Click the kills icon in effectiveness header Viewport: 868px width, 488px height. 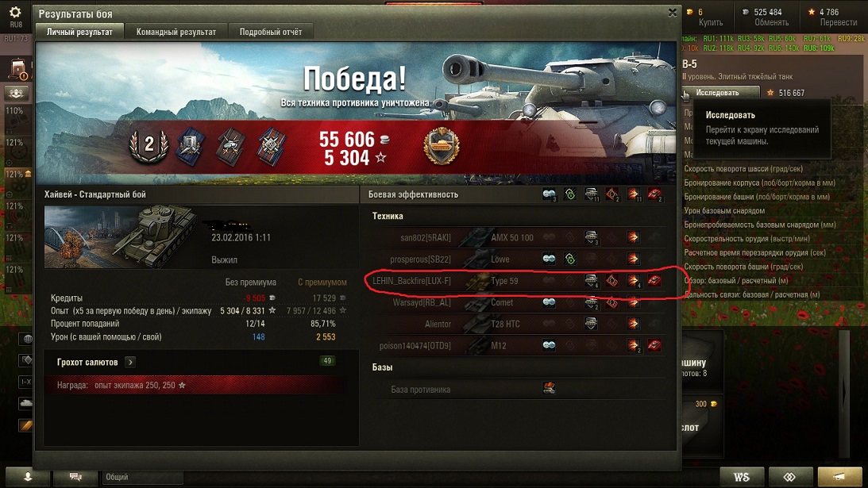654,194
